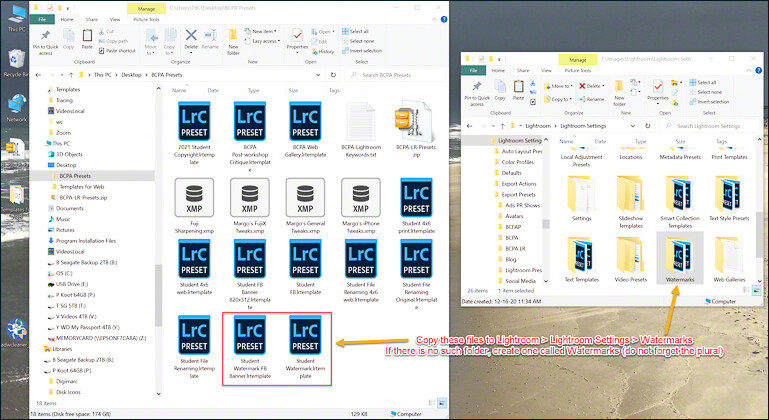Open Move to dropdown in Lightroom Settings ribbon
Screen dimensions: 769x420
point(558,86)
